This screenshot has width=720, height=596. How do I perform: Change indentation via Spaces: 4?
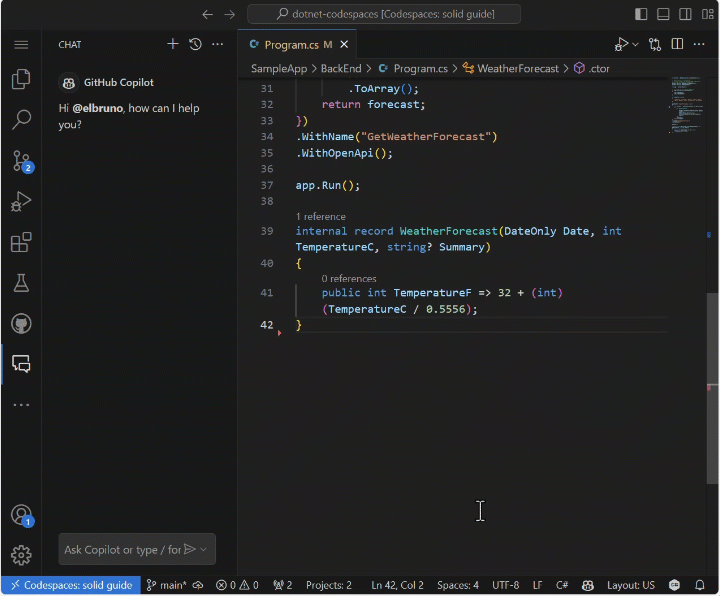(457, 585)
